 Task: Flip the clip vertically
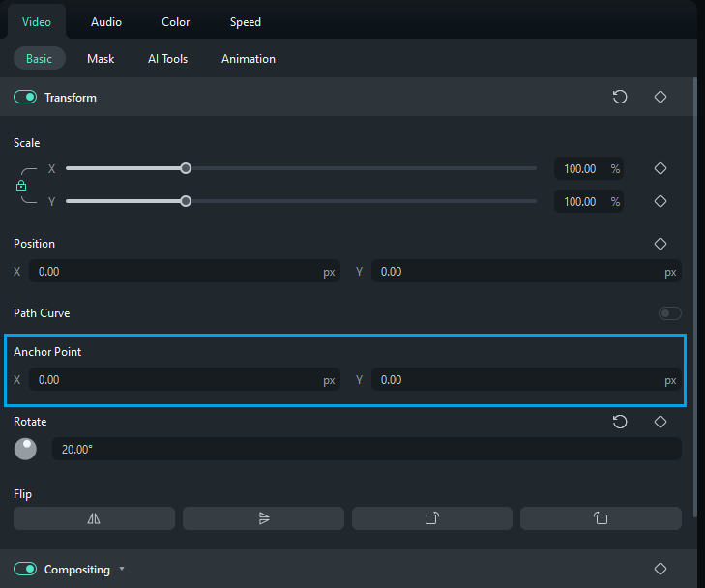tap(263, 518)
